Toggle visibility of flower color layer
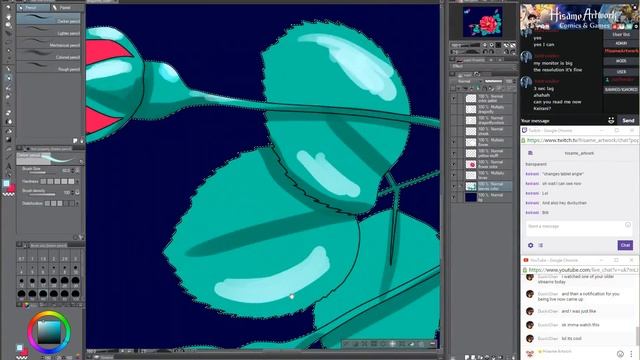This screenshot has height=360, width=640. click(453, 164)
